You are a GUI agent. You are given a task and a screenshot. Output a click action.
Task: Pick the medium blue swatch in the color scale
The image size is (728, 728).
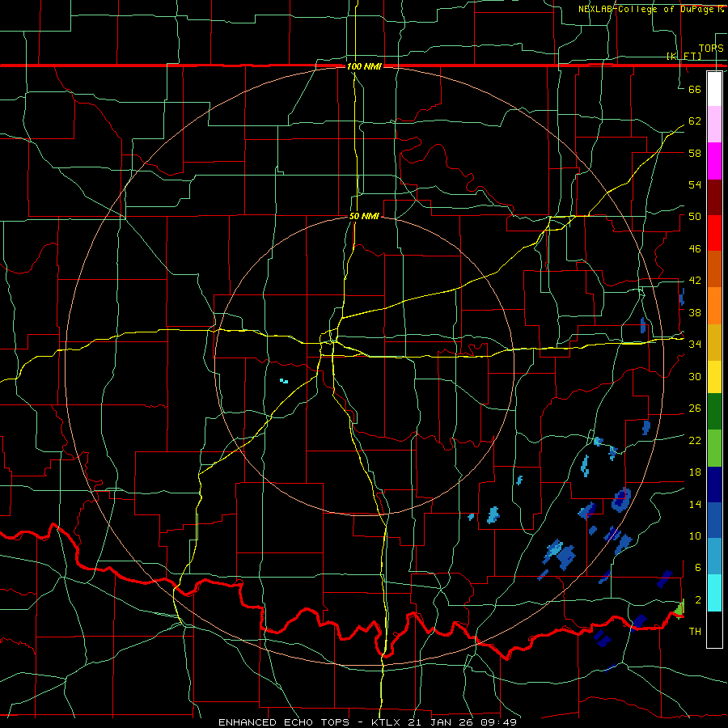coord(714,521)
